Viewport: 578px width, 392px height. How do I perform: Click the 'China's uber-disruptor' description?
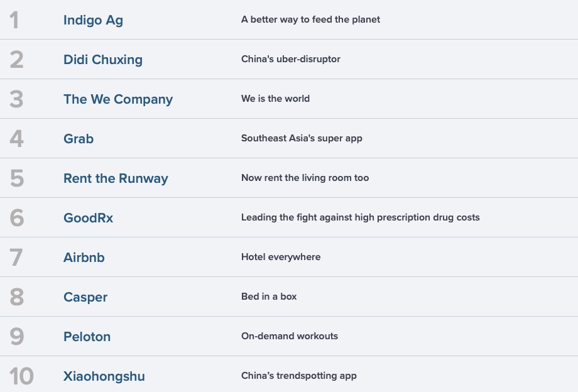[290, 59]
